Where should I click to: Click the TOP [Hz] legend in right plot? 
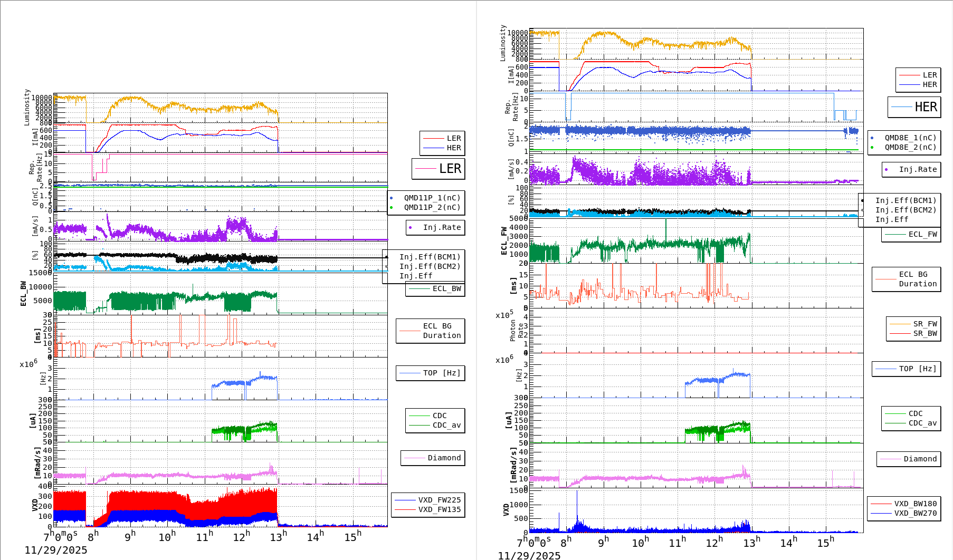[x=918, y=369]
